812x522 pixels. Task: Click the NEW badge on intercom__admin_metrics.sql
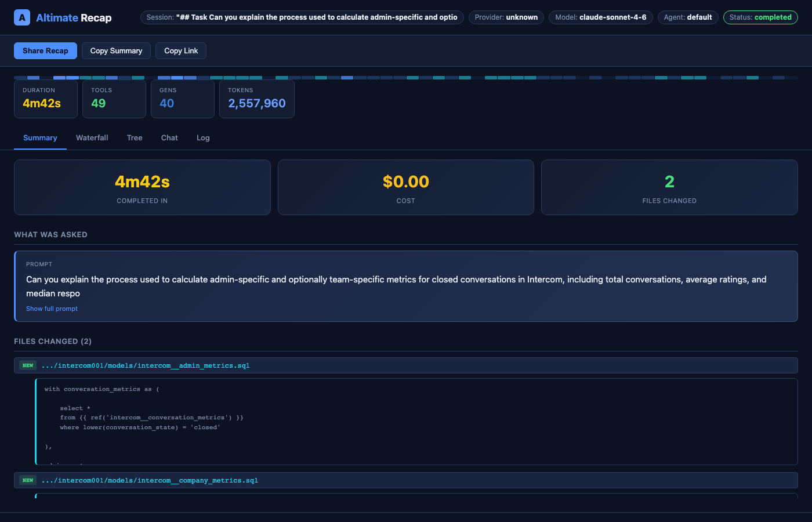27,365
